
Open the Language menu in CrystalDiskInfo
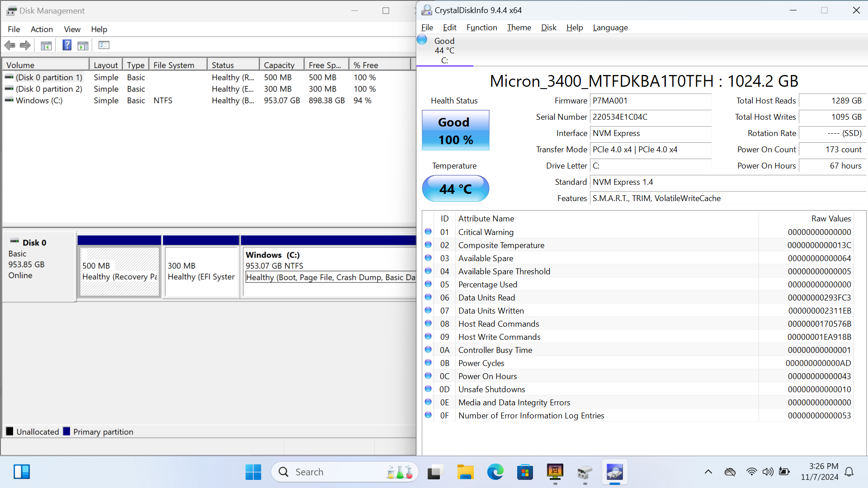[x=610, y=28]
